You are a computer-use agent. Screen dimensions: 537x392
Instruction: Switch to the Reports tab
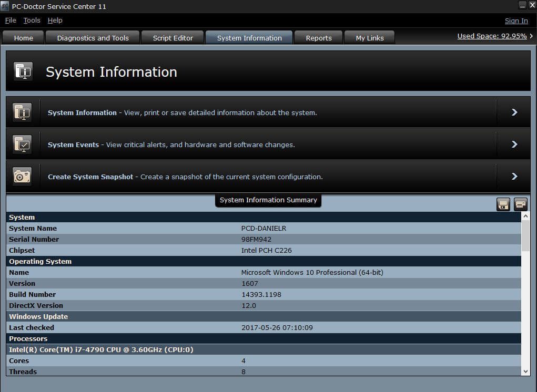pos(319,38)
